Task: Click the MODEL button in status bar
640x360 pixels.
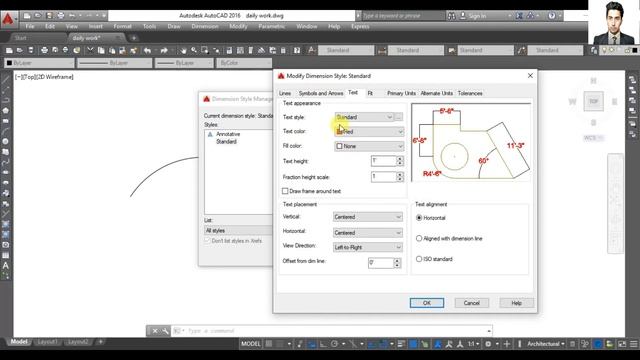Action: tap(250, 344)
